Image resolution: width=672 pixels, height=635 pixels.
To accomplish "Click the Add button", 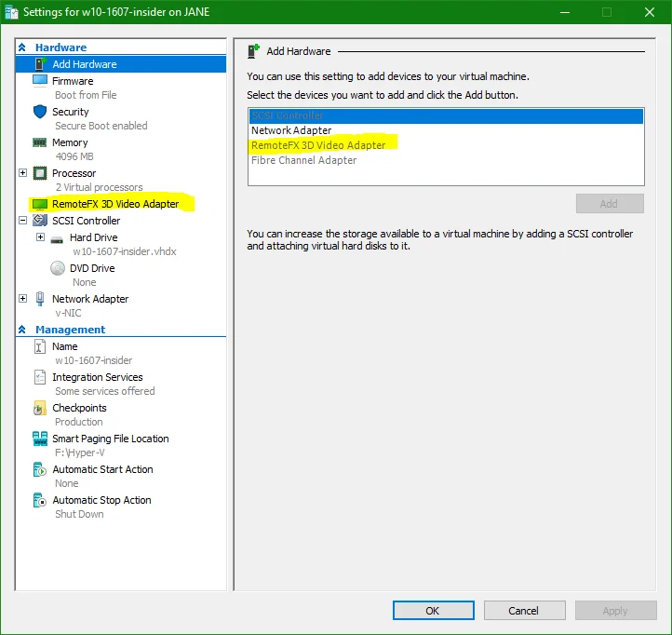I will tap(610, 204).
